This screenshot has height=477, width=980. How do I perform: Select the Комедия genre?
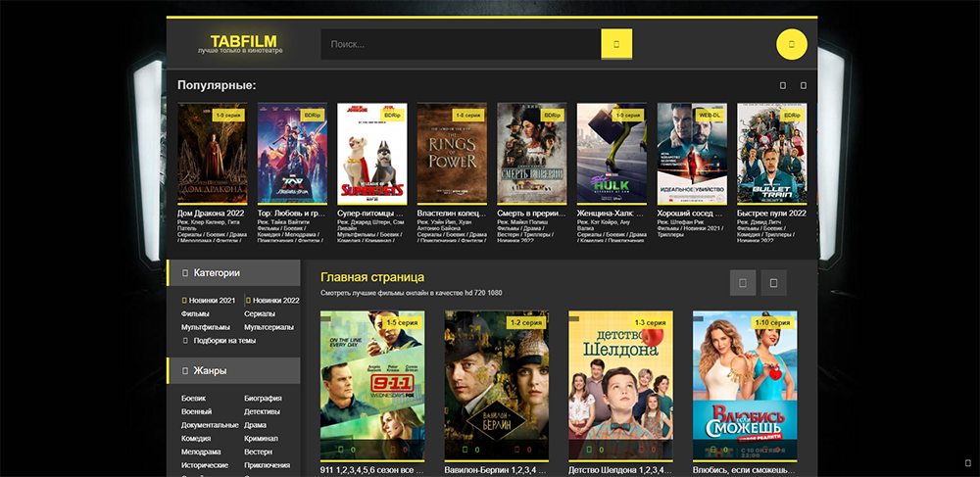(x=196, y=439)
